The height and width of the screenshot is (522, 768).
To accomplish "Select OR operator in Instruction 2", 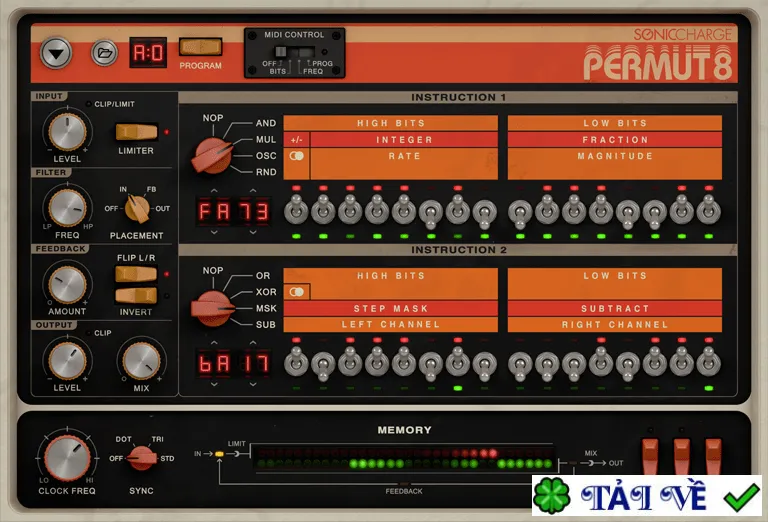I will [263, 276].
